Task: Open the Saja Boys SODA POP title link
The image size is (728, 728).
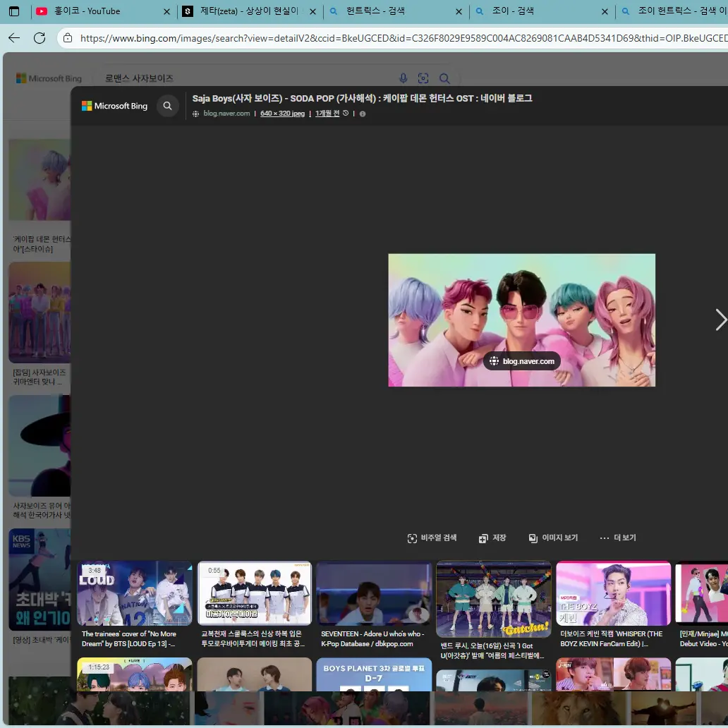Action: (x=362, y=98)
